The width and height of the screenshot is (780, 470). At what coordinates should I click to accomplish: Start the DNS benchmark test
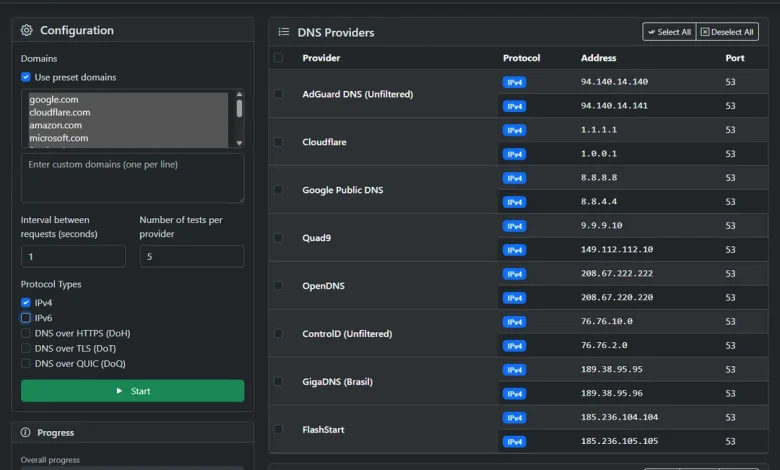click(x=132, y=391)
